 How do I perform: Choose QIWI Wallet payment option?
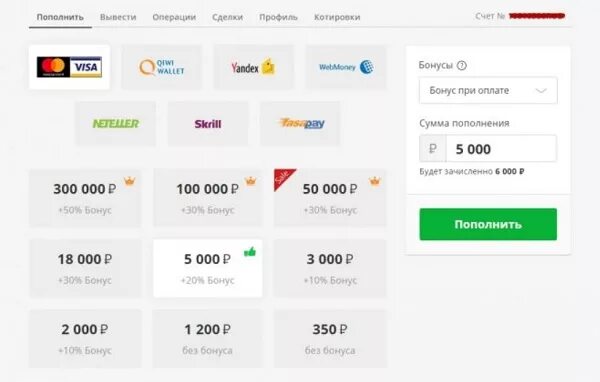pos(161,67)
